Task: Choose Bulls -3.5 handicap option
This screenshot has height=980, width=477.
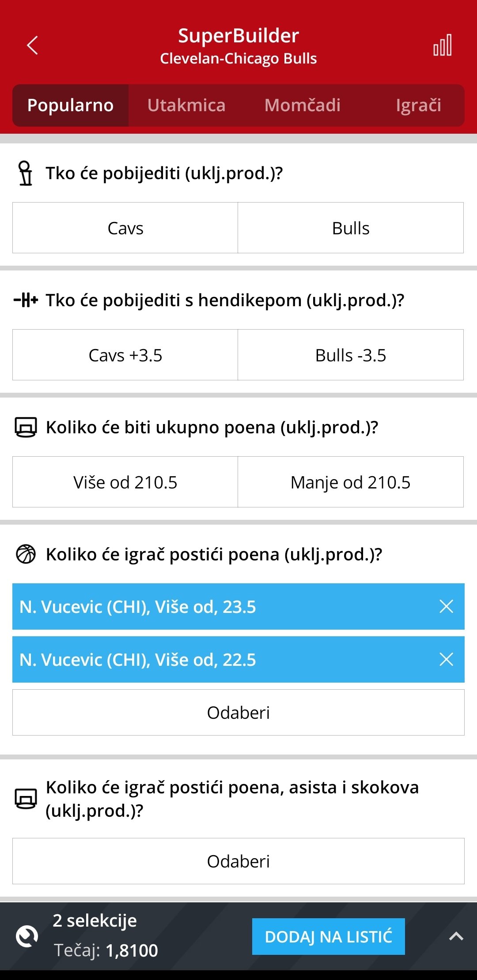Action: [351, 355]
